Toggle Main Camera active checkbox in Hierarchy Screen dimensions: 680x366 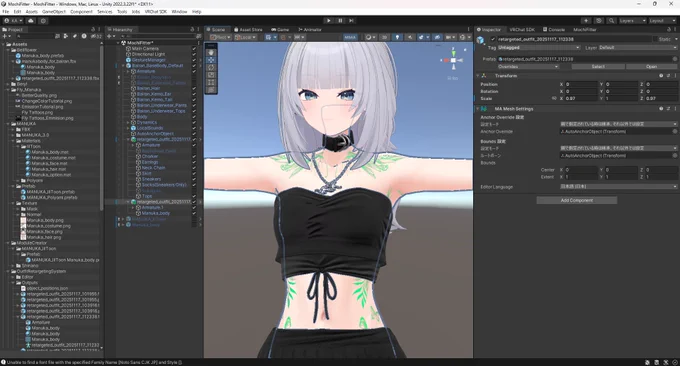(x=194, y=49)
